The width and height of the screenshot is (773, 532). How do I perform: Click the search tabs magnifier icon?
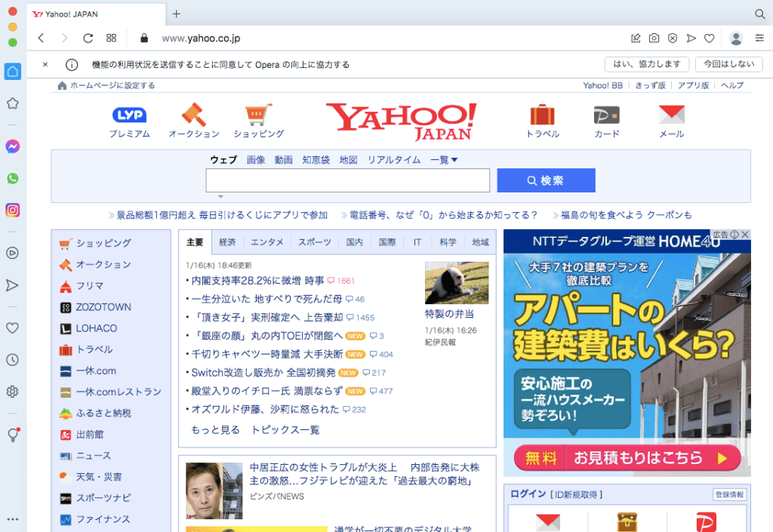click(759, 14)
